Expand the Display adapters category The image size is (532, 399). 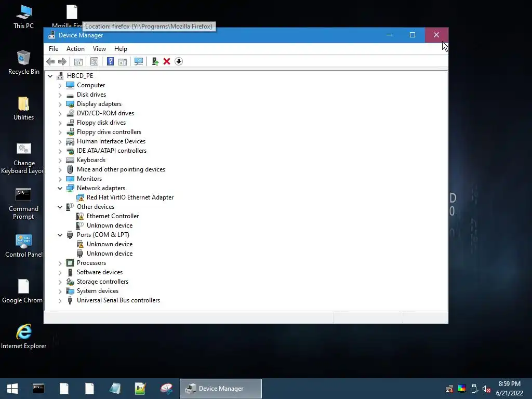(x=60, y=104)
